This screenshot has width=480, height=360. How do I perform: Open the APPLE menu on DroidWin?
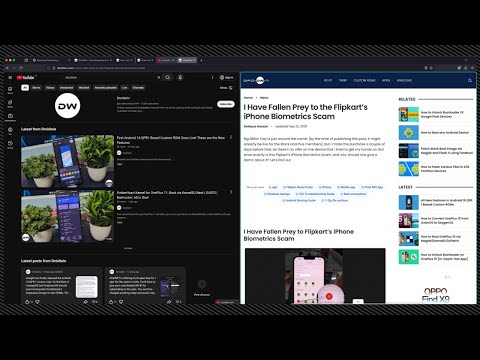click(386, 81)
